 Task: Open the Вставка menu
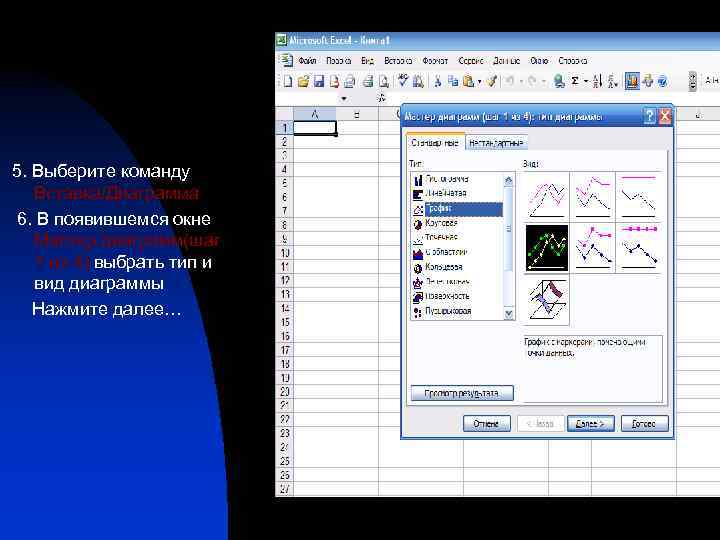398,61
